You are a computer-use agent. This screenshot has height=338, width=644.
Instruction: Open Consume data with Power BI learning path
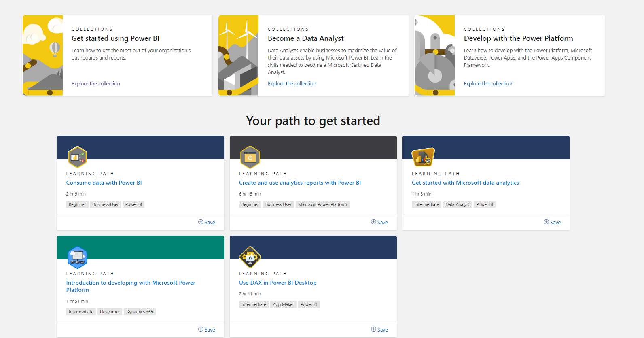pyautogui.click(x=104, y=183)
